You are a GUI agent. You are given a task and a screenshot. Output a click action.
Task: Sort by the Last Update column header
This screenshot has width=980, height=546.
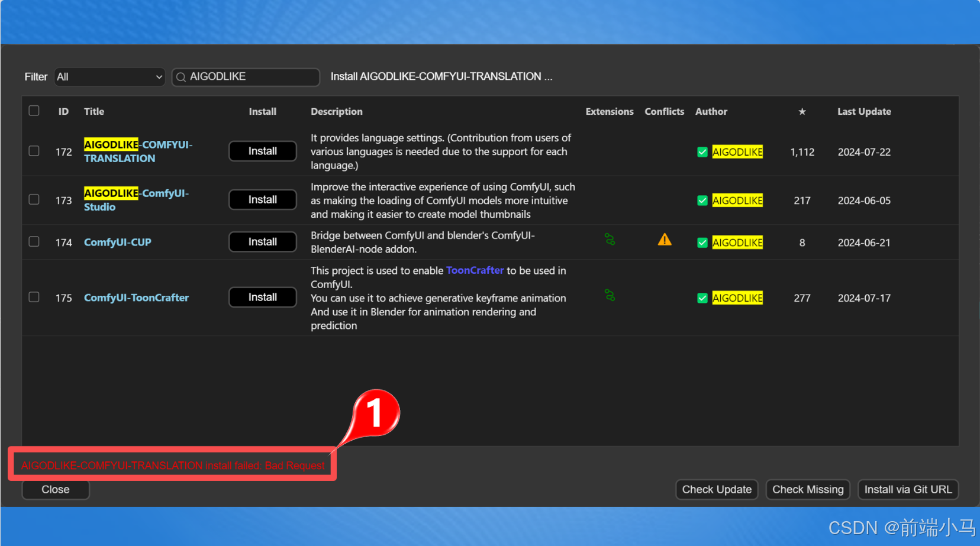864,112
